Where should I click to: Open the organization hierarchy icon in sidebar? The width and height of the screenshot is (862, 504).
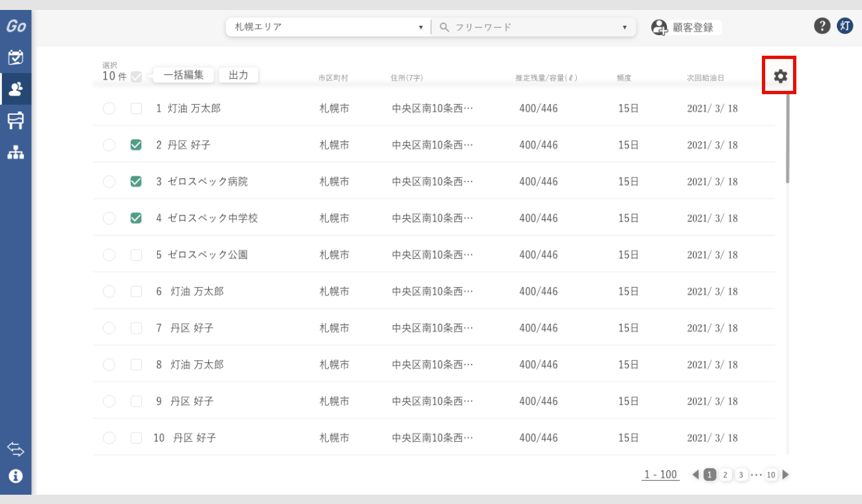point(16,153)
